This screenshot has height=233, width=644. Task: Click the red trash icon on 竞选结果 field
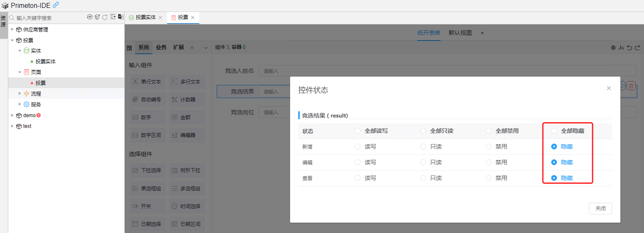[x=631, y=86]
